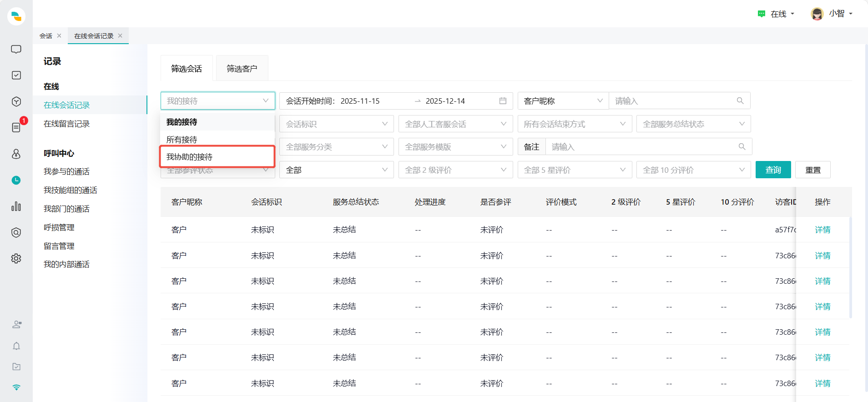Click the start date 2025-11-15 field
The height and width of the screenshot is (402, 868).
[360, 101]
